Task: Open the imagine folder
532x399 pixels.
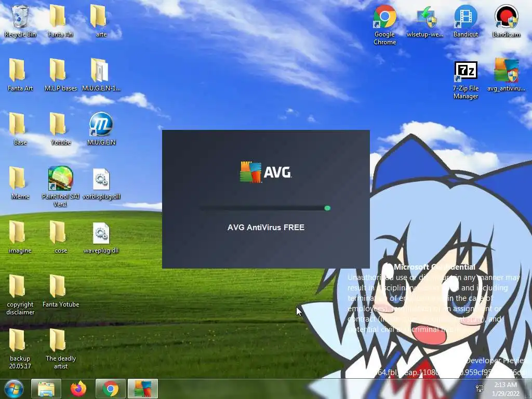Action: click(x=20, y=237)
